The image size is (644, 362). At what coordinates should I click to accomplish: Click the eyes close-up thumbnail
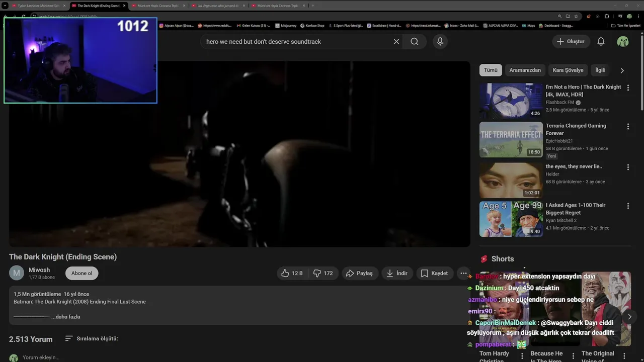[x=511, y=180]
